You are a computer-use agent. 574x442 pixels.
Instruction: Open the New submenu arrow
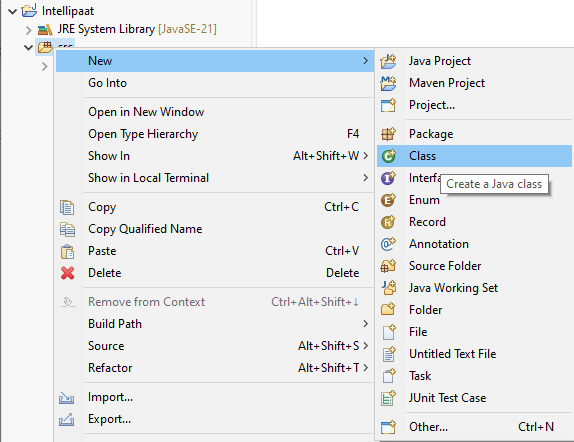click(365, 61)
